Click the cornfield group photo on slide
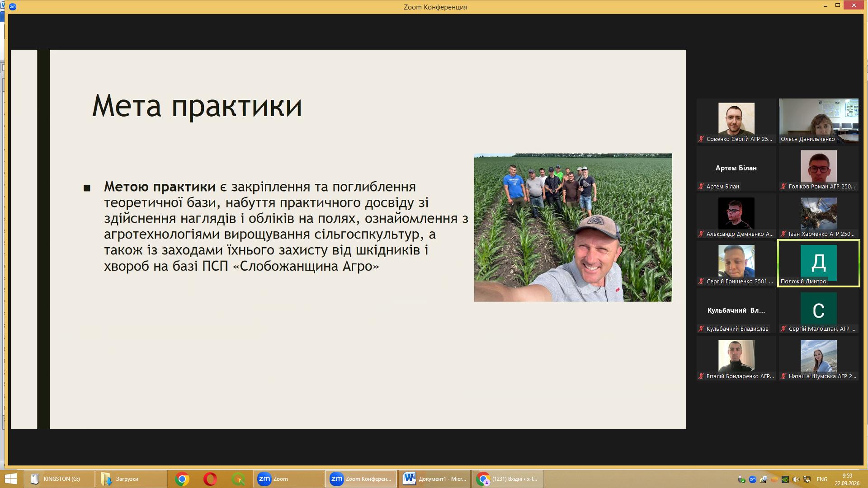868x488 pixels. (x=573, y=227)
